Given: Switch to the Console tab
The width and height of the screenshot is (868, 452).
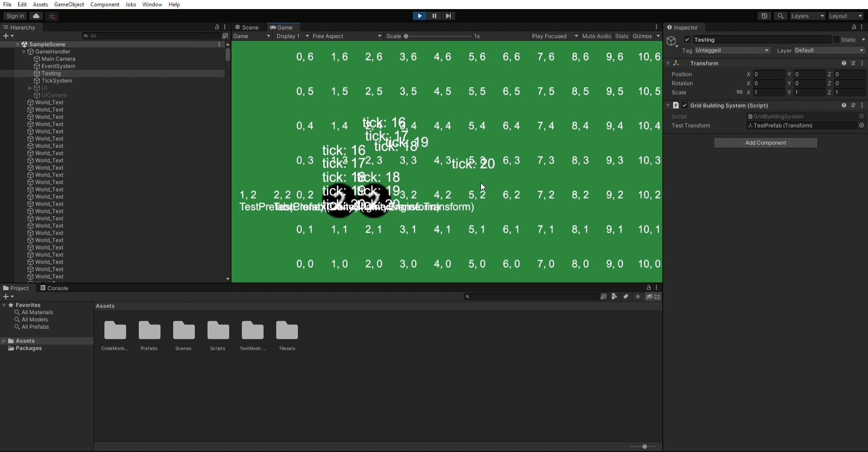Looking at the screenshot, I should 57,288.
